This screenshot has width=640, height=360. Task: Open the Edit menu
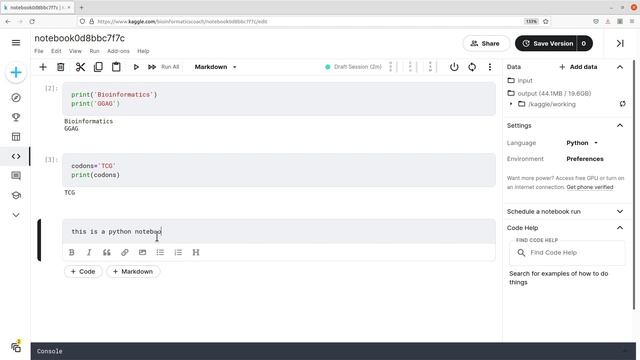[56, 51]
